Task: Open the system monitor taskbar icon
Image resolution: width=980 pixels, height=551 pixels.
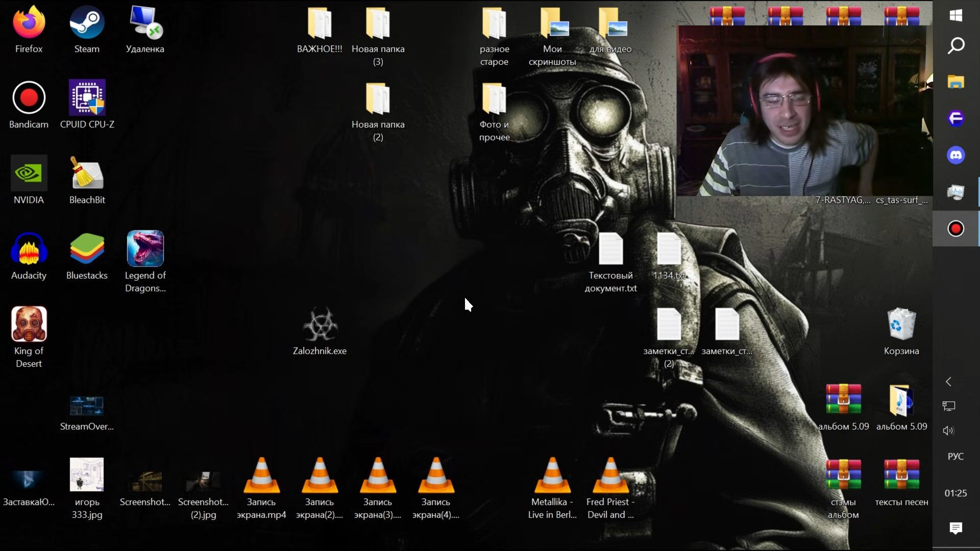Action: pos(956,192)
